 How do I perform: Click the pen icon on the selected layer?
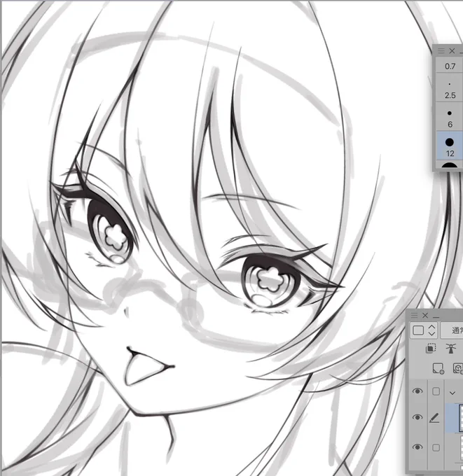(x=435, y=418)
